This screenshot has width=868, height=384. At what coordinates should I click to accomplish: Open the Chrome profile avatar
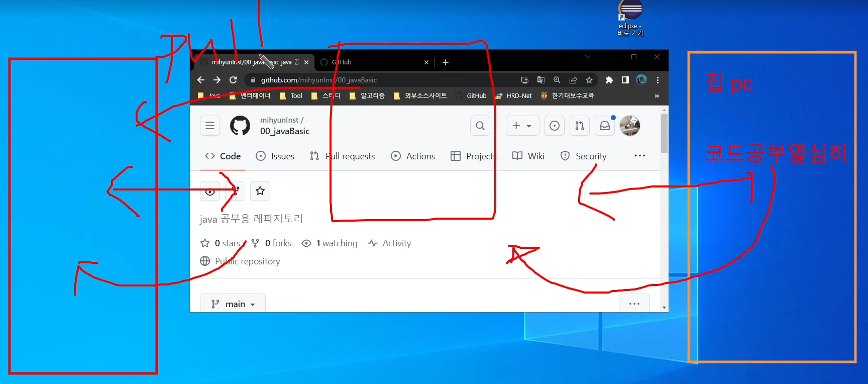[x=641, y=80]
